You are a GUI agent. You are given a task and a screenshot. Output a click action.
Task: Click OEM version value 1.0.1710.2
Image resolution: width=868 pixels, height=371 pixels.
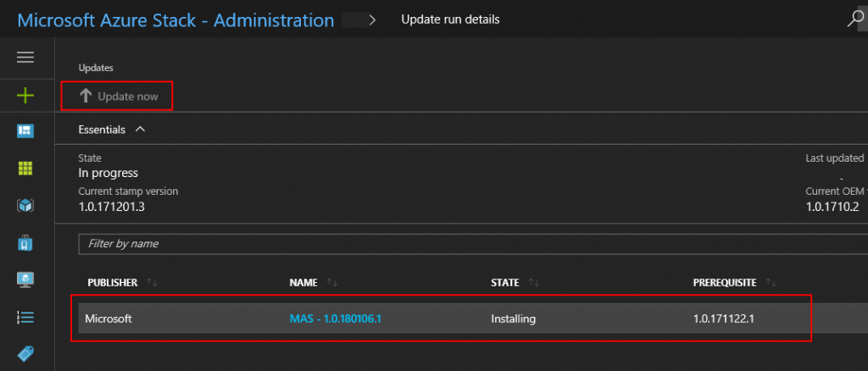point(832,207)
